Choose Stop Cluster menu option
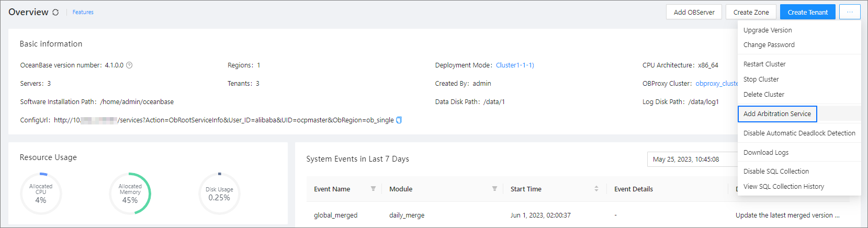Viewport: 868px width, 228px height. point(761,79)
